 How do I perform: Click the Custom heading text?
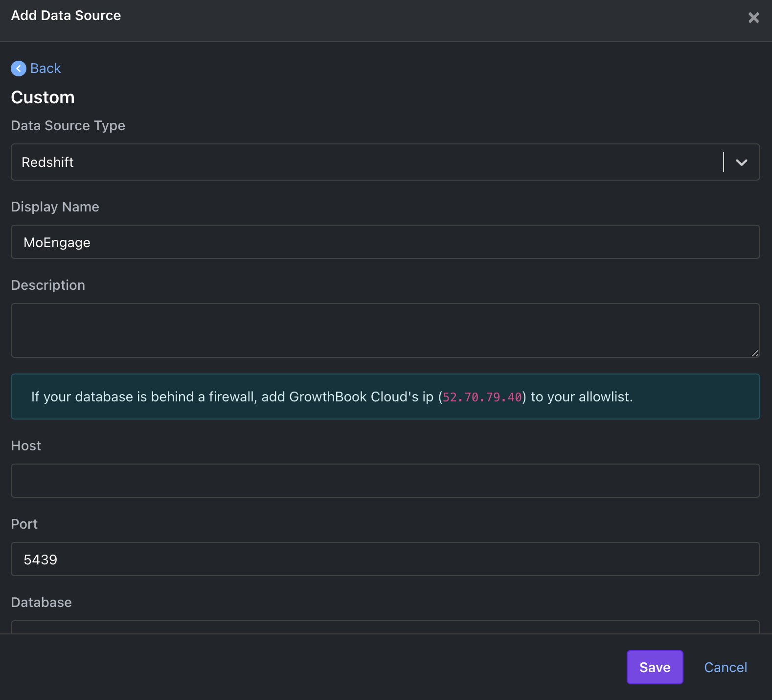[x=43, y=97]
